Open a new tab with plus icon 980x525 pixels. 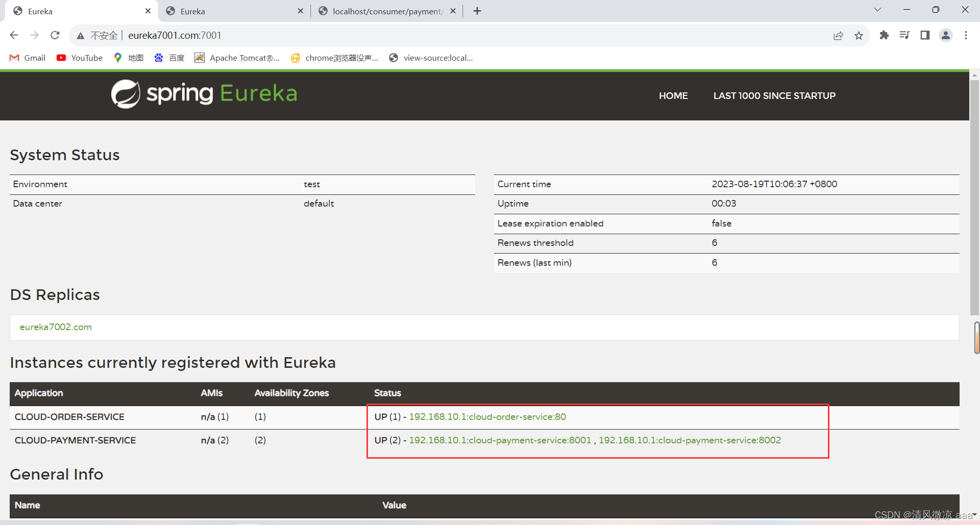477,11
